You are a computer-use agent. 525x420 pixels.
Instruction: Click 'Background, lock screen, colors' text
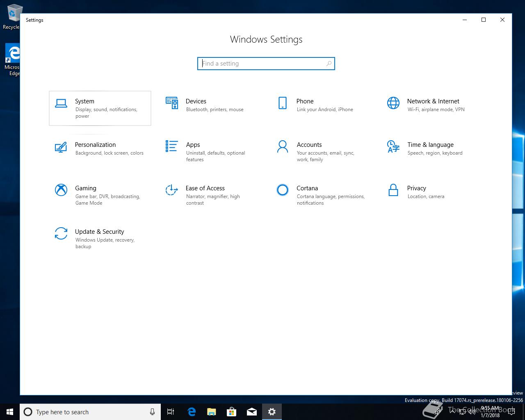tap(110, 153)
